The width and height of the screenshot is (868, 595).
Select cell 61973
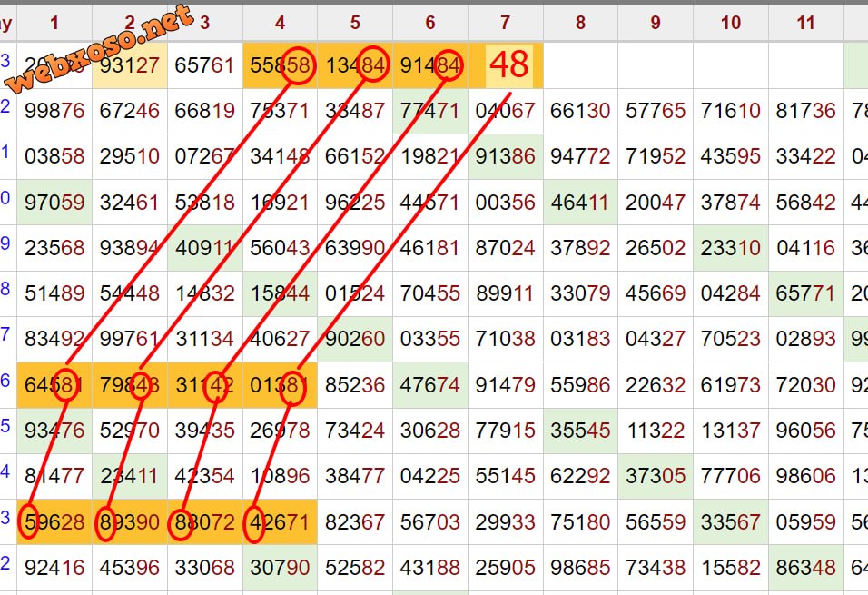tap(731, 385)
